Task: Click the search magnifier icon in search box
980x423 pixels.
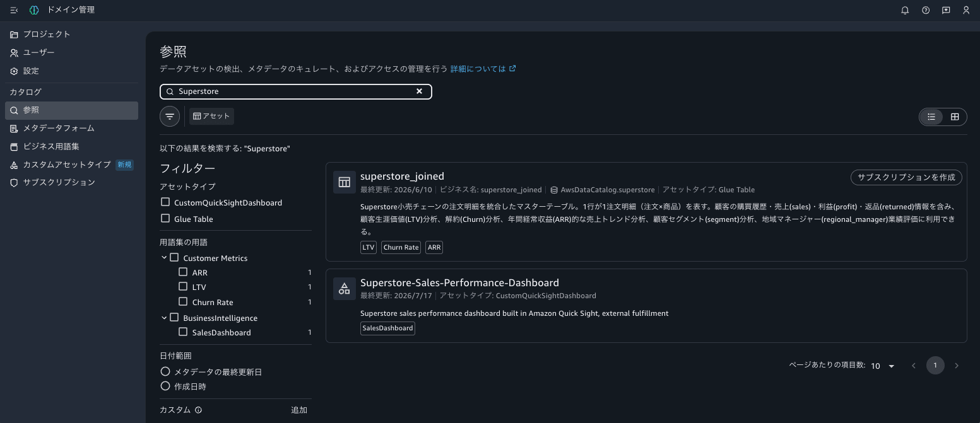Action: pos(170,91)
